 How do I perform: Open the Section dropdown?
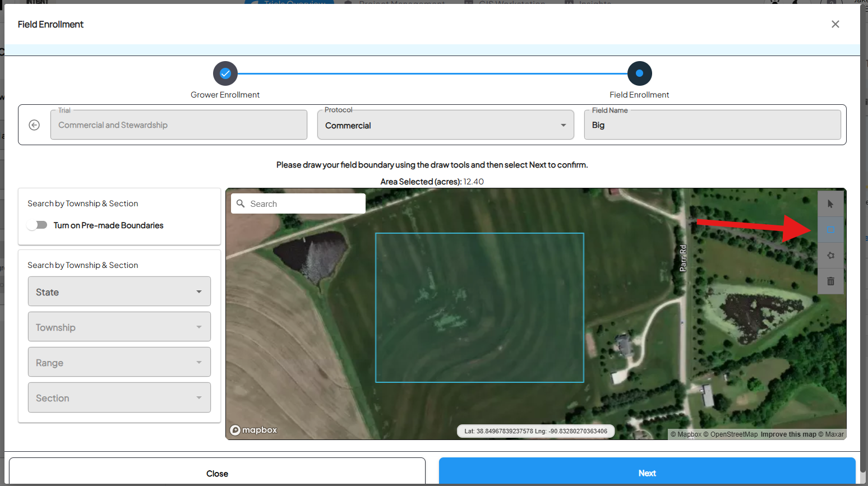pyautogui.click(x=119, y=397)
